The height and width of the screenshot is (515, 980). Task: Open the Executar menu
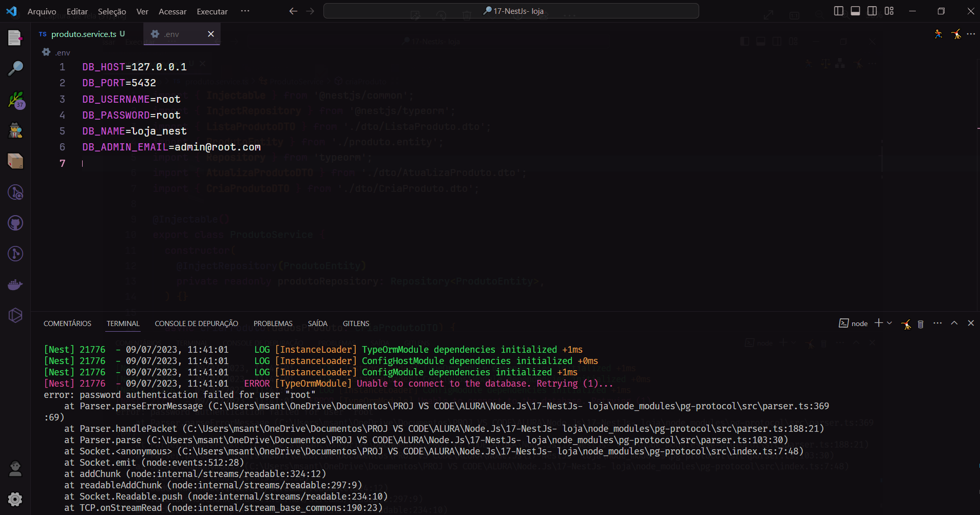pyautogui.click(x=212, y=11)
